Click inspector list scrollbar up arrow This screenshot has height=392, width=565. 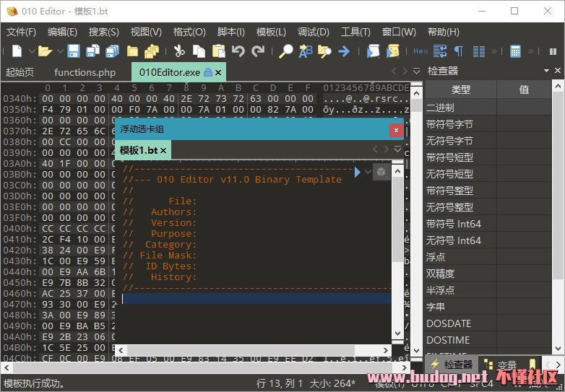point(558,86)
